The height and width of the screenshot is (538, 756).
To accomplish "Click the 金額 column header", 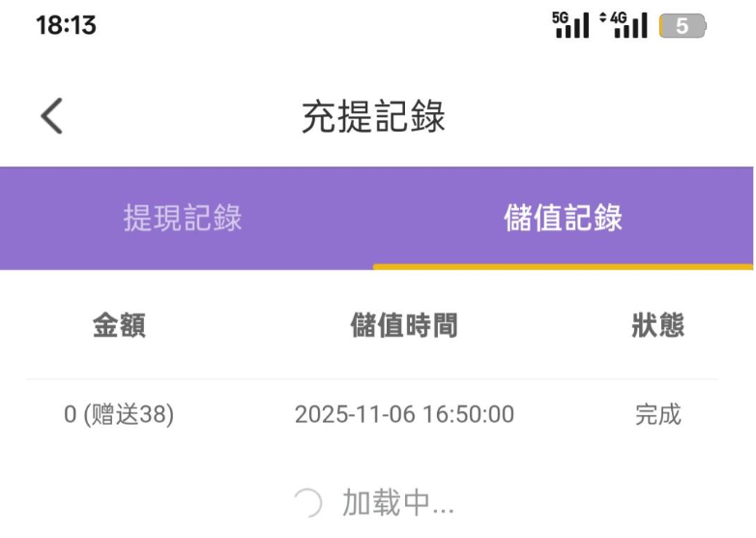I will 119,326.
